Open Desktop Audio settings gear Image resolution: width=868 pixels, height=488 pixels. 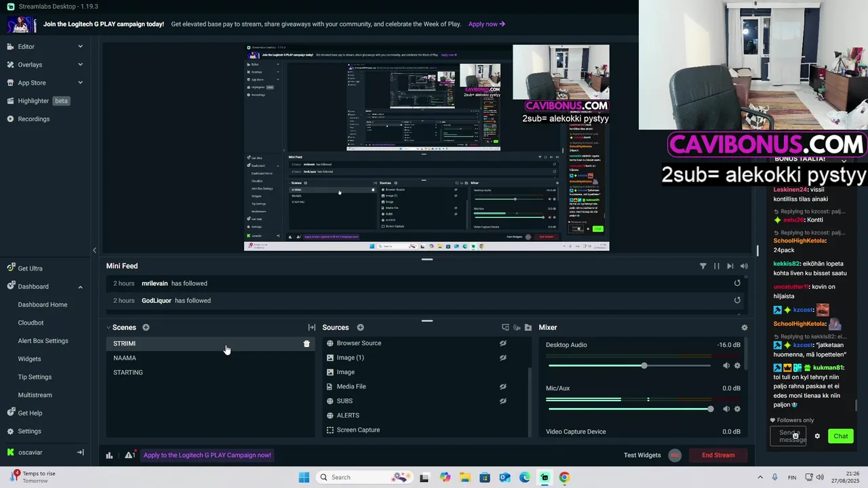tap(737, 366)
